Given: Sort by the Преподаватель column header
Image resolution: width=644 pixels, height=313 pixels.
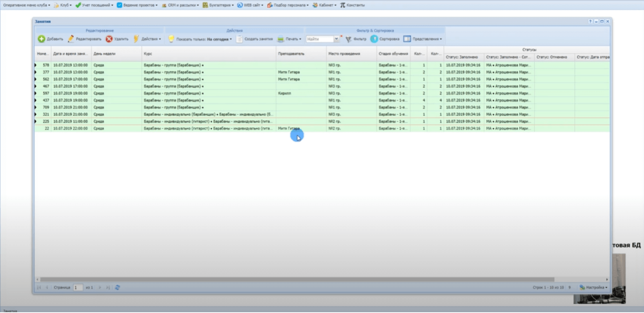Looking at the screenshot, I should tap(291, 54).
